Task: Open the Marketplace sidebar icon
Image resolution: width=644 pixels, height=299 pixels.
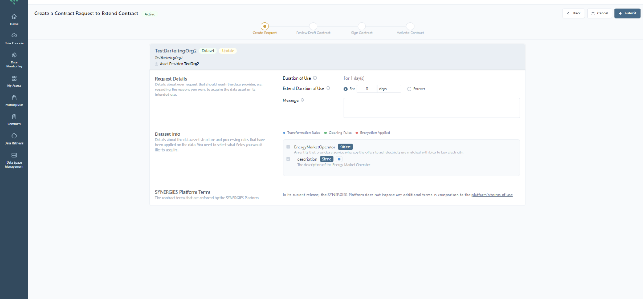Action: click(x=14, y=100)
